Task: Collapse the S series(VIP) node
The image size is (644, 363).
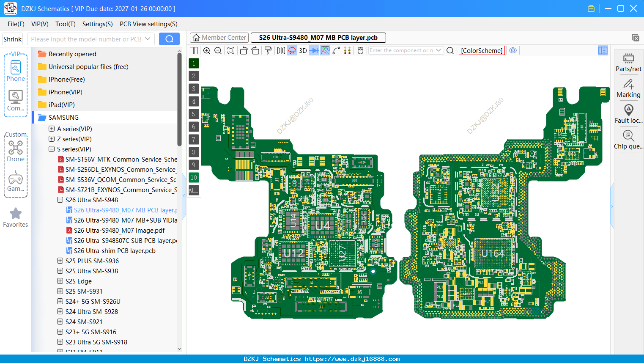Action: point(52,149)
